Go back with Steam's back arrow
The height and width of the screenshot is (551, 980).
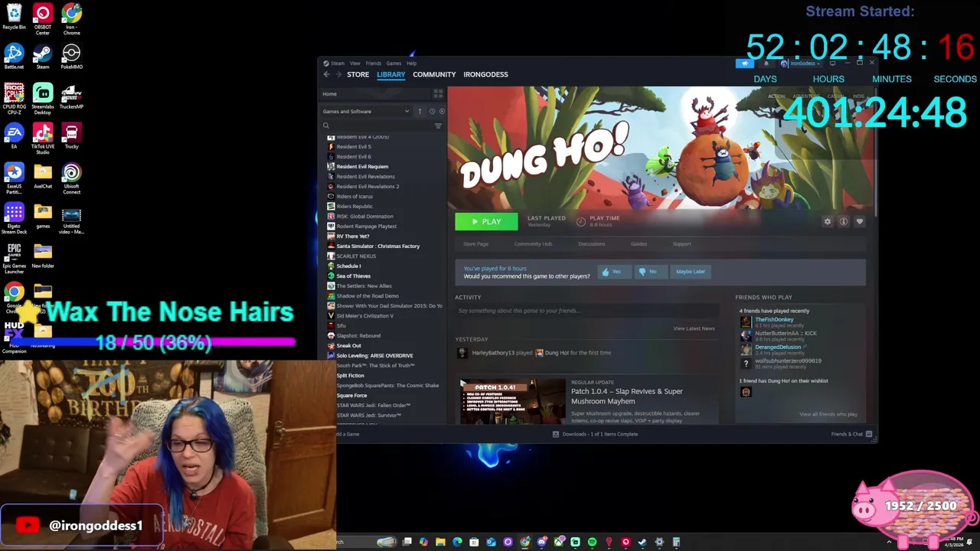tap(327, 74)
